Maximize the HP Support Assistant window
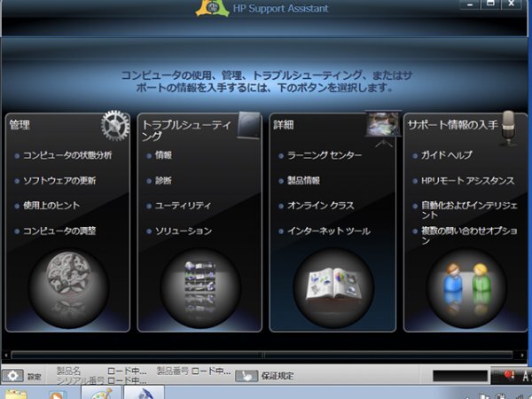Screen dimensions: 532x399 [x=490, y=4]
